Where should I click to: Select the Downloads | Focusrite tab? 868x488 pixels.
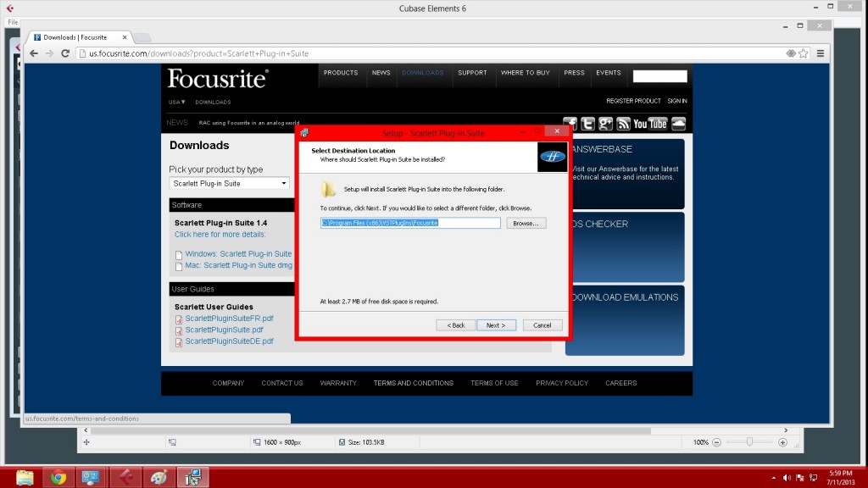tap(75, 37)
